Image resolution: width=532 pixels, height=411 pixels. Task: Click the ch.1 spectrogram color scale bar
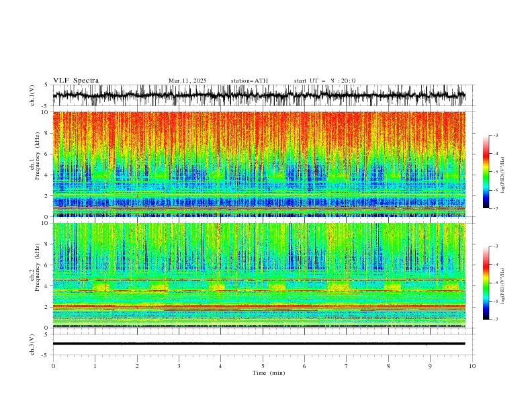[x=486, y=172]
